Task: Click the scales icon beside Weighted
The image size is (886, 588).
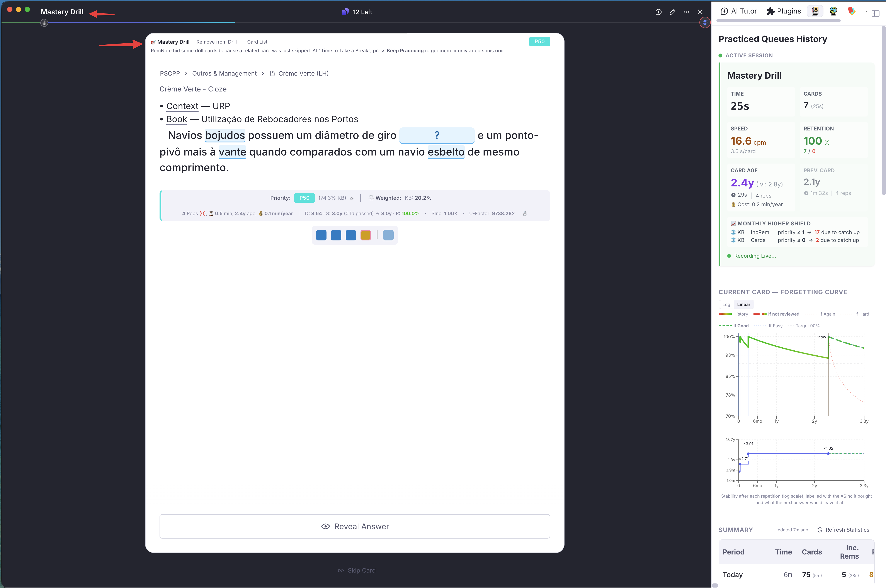Action: click(371, 198)
